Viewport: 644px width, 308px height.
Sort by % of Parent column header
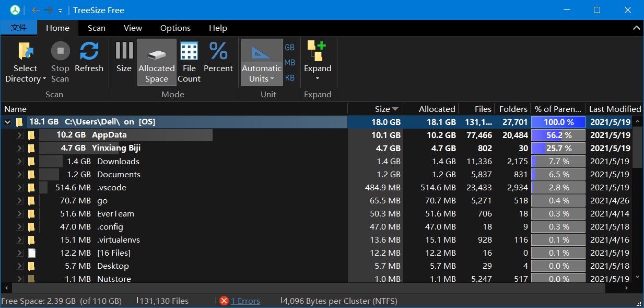point(558,109)
